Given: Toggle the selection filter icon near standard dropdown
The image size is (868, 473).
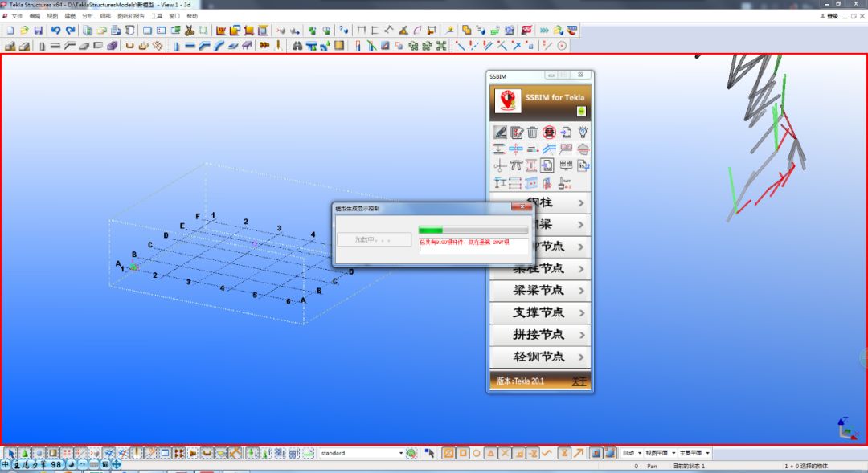Looking at the screenshot, I should (411, 452).
